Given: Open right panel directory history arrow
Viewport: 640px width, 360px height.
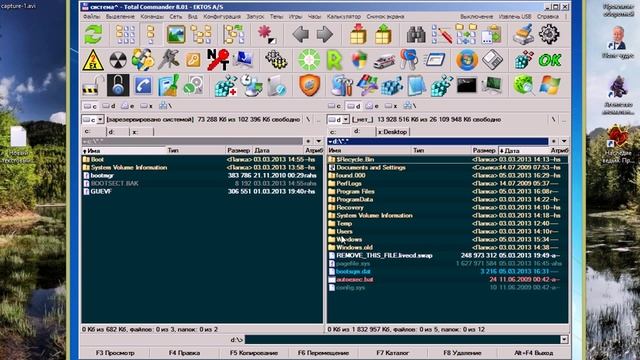Looking at the screenshot, I should point(564,141).
